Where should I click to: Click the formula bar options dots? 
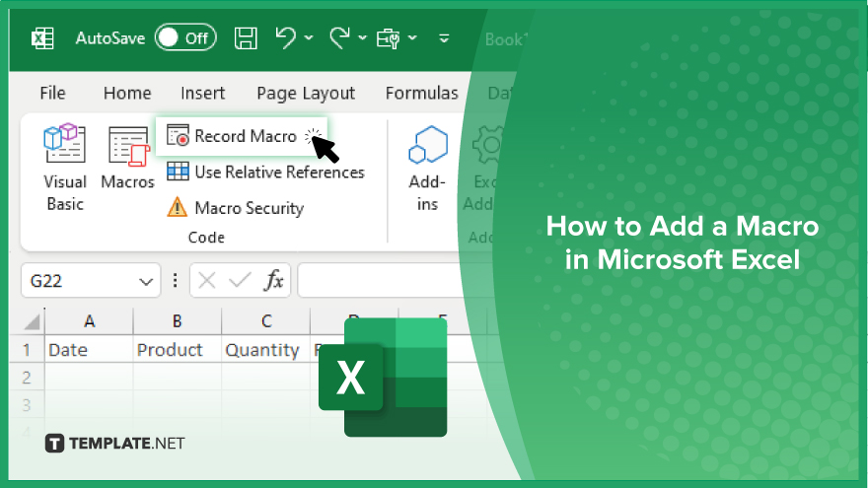(175, 281)
